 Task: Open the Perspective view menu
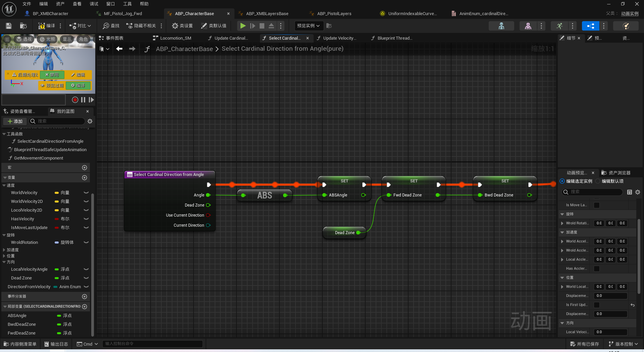pos(24,39)
